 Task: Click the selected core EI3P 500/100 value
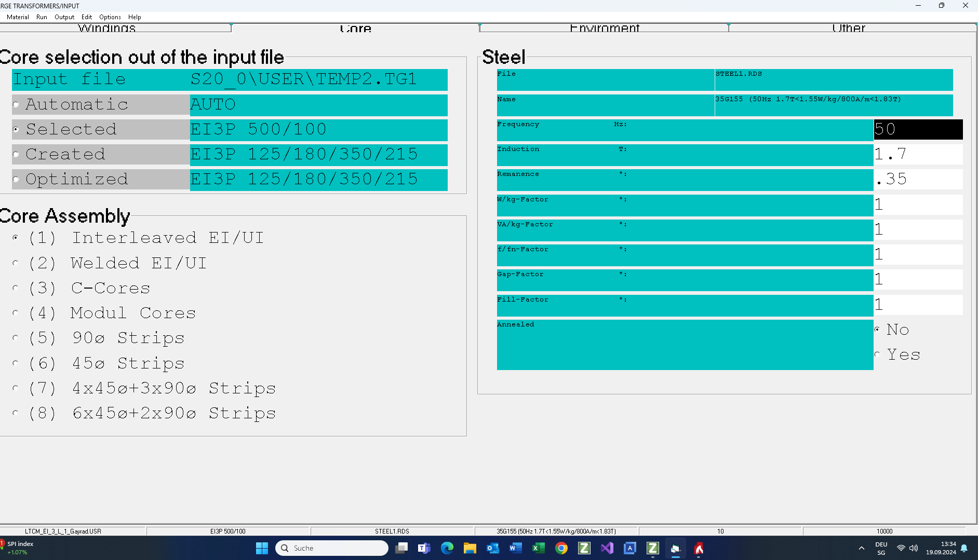click(318, 130)
